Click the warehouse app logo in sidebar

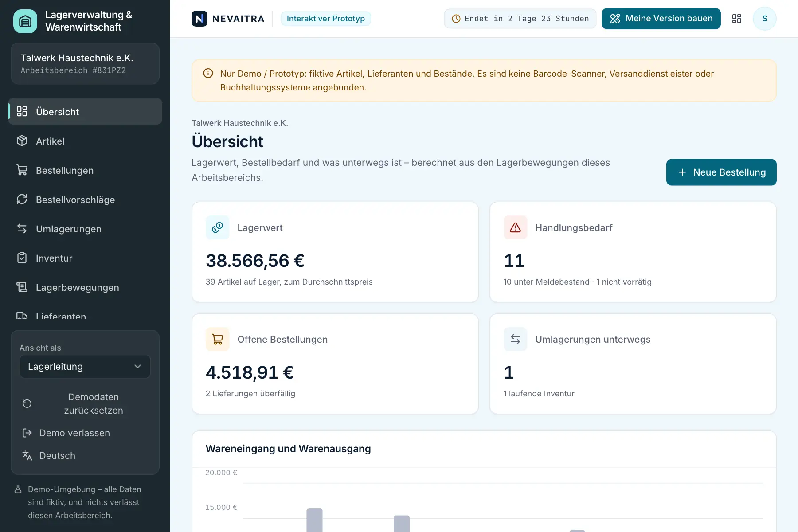point(25,21)
